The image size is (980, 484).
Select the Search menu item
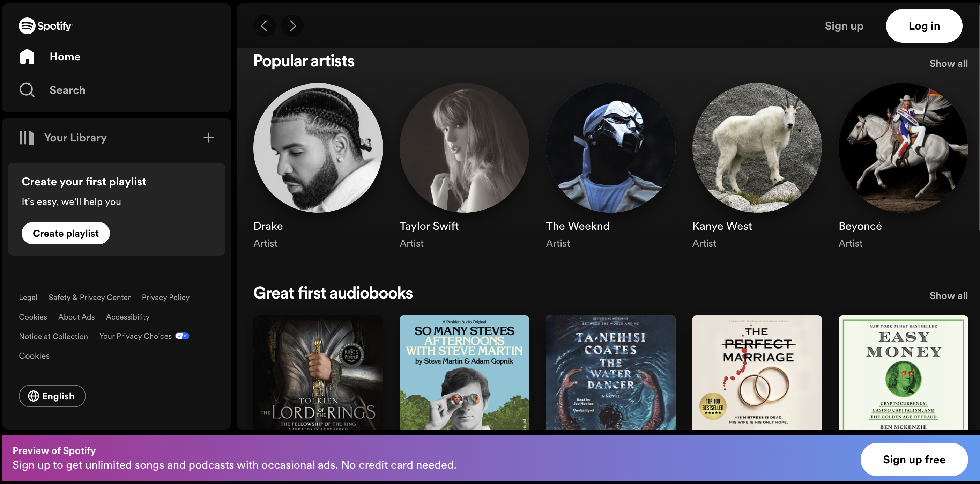coord(67,90)
